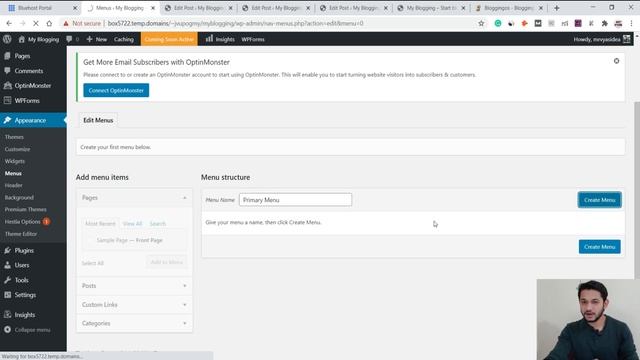
Task: Bookmark this page star icon
Action: tap(481, 24)
